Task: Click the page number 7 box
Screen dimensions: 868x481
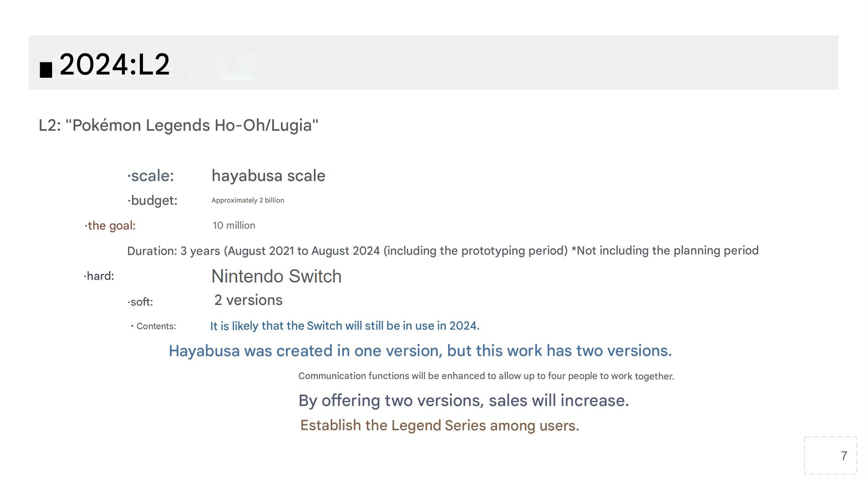Action: 830,455
